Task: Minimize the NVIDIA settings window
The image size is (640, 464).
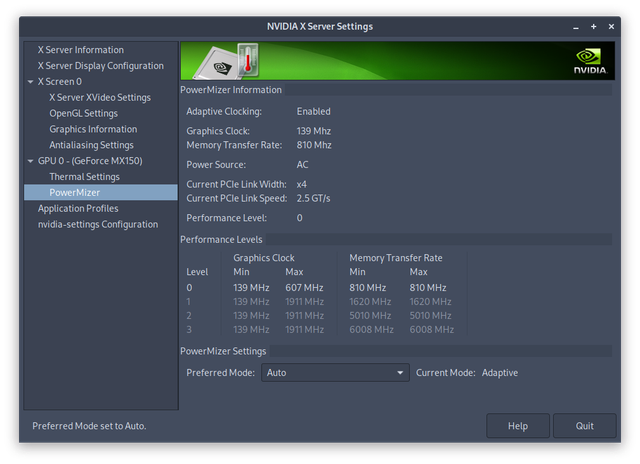Action: point(576,27)
